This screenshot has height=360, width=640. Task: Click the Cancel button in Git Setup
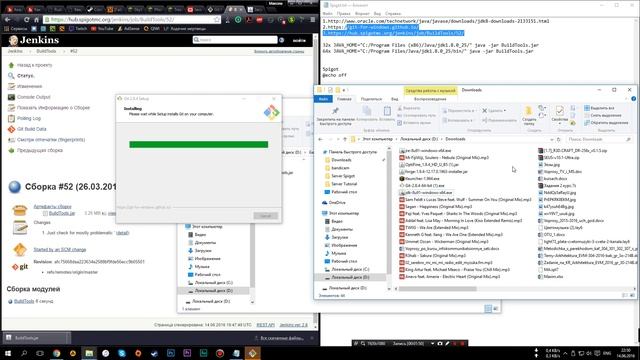[x=265, y=216]
